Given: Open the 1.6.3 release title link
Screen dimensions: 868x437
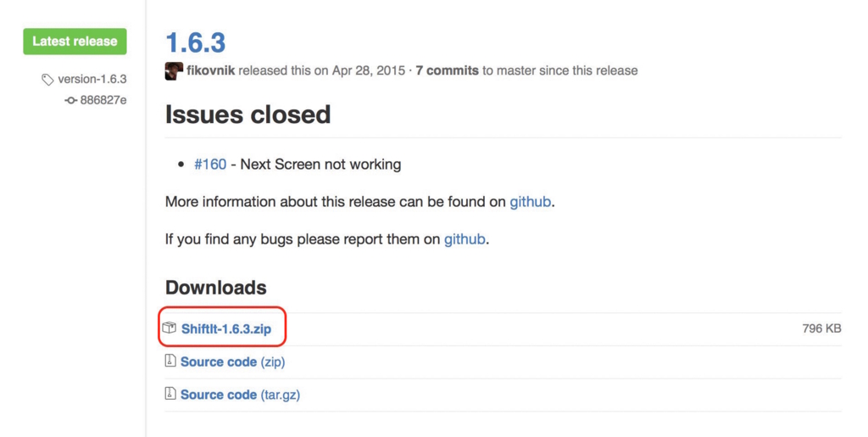Looking at the screenshot, I should [196, 42].
